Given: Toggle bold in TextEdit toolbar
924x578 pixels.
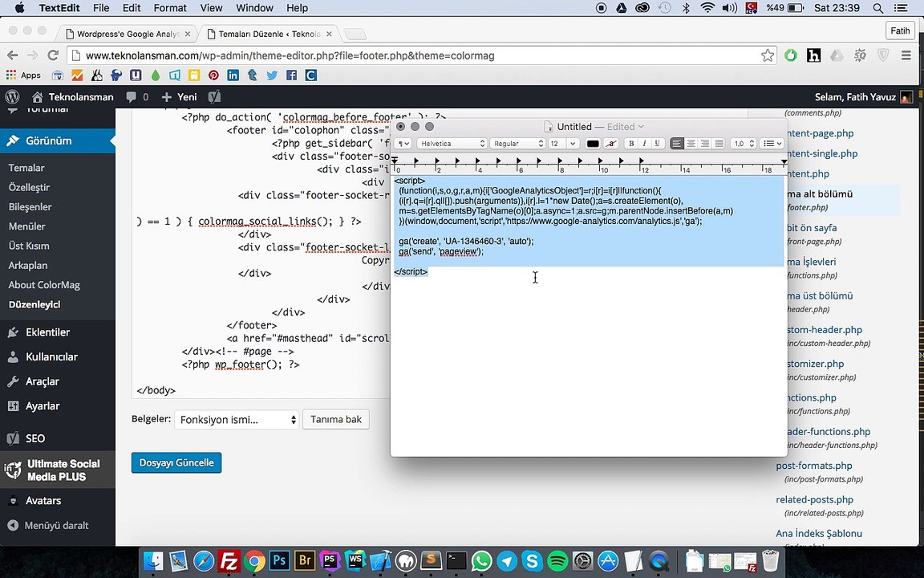Looking at the screenshot, I should click(x=631, y=144).
